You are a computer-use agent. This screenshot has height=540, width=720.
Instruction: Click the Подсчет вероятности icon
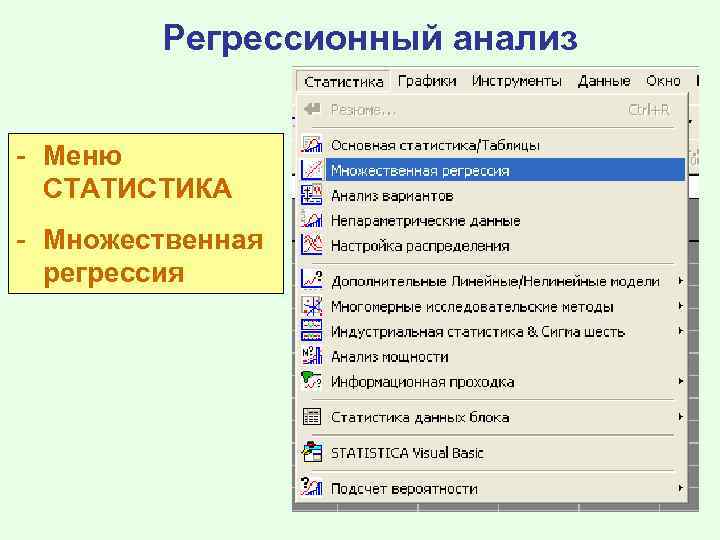coord(312,487)
